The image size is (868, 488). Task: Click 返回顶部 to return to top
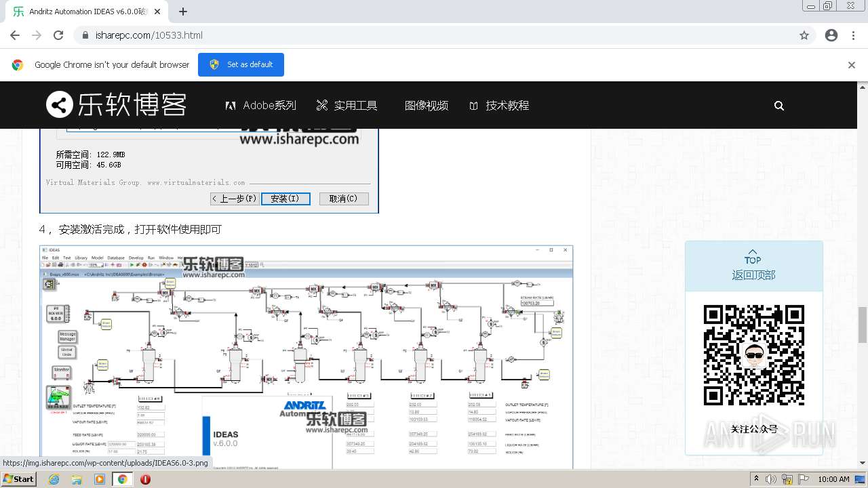[753, 266]
